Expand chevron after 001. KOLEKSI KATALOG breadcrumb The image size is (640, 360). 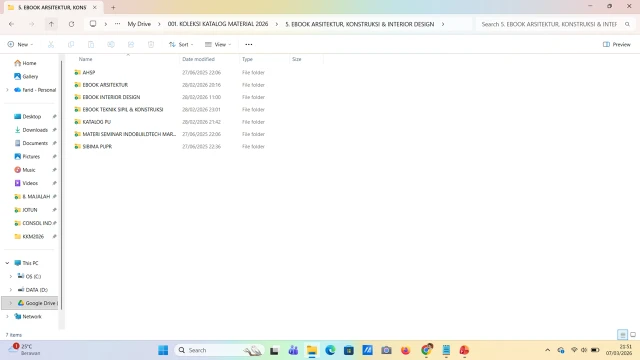point(277,24)
